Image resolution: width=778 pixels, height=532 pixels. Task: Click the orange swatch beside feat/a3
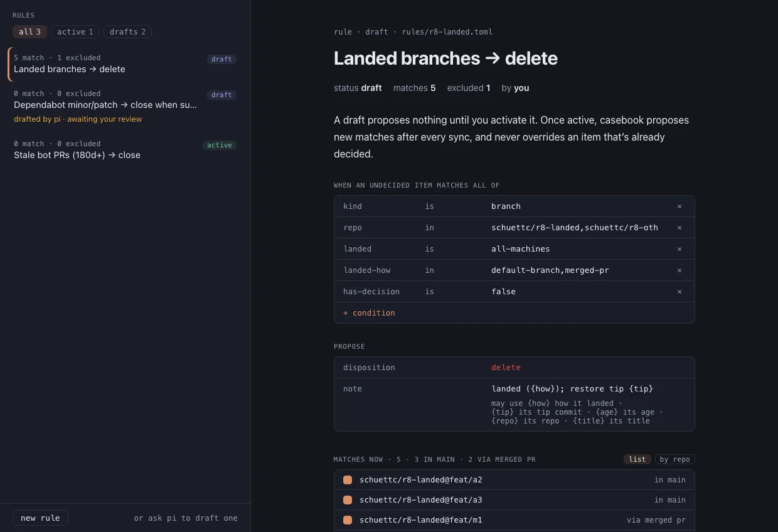click(x=348, y=500)
